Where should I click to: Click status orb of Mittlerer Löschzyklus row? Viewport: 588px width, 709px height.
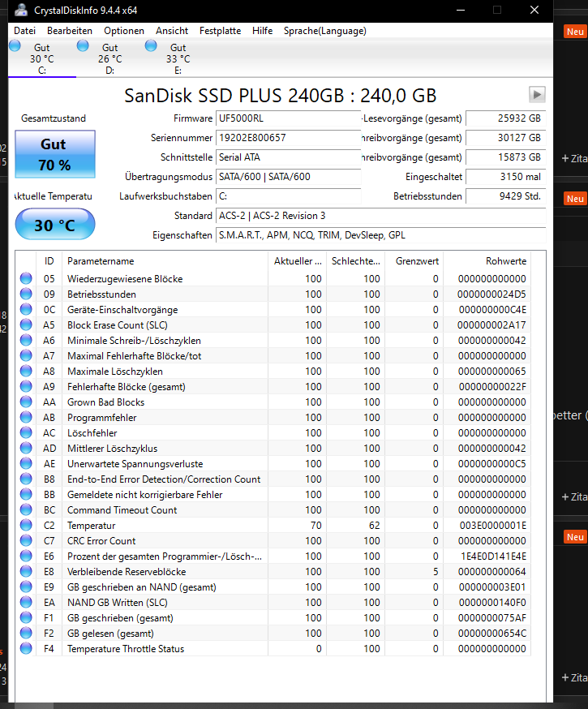pos(26,448)
